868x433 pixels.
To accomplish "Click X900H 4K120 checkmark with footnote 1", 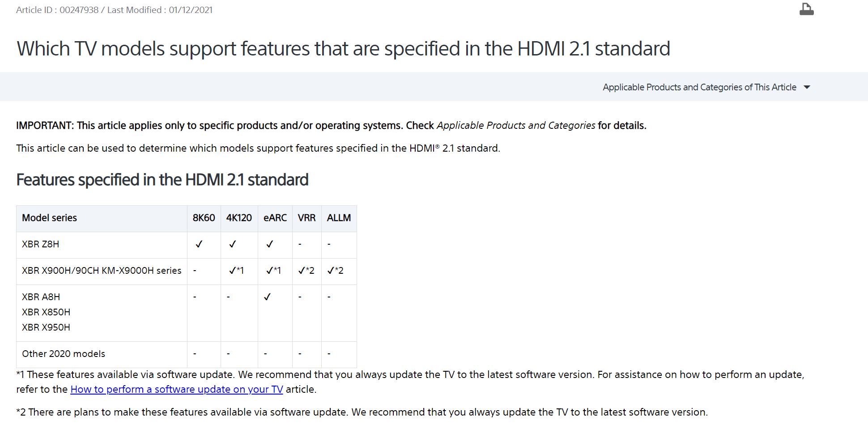I will [236, 271].
